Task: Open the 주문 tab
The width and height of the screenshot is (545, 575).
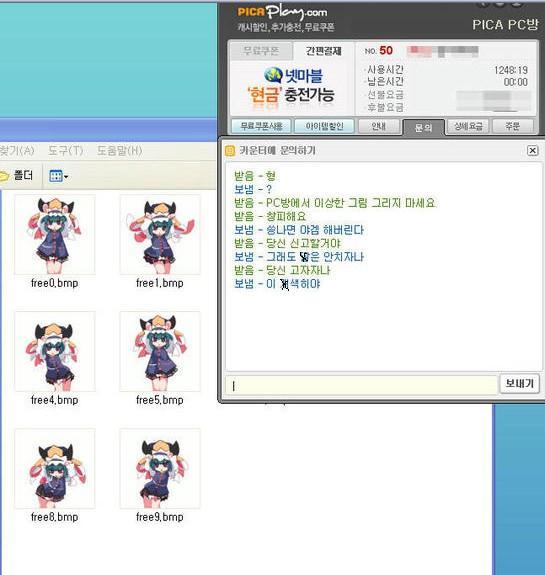Action: [x=512, y=127]
